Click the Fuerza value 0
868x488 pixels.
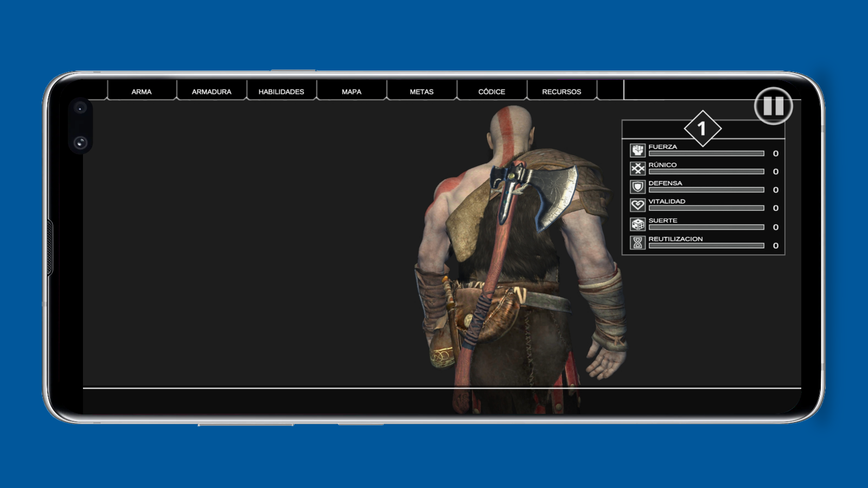[776, 153]
